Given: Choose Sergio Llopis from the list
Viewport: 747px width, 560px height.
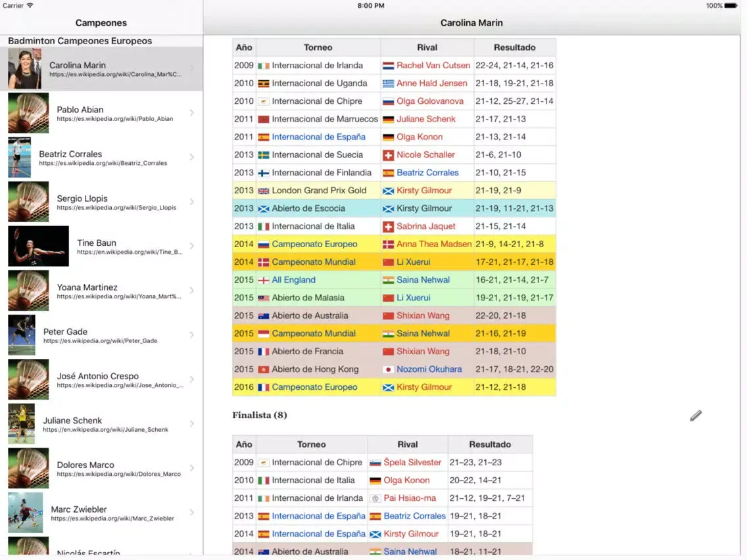Looking at the screenshot, I should (x=101, y=201).
